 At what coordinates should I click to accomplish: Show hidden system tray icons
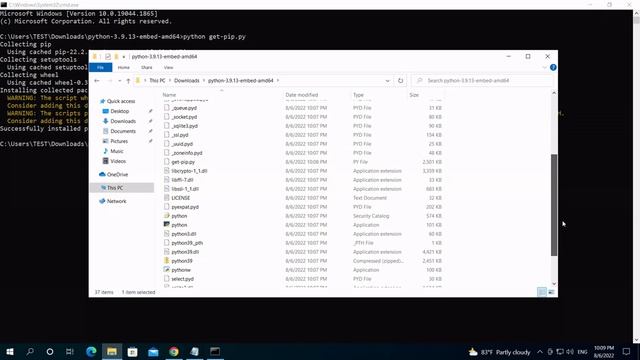pos(540,351)
